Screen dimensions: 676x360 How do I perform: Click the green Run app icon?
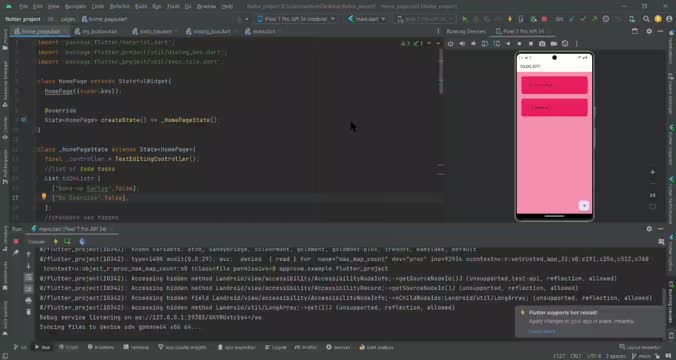coord(464,19)
